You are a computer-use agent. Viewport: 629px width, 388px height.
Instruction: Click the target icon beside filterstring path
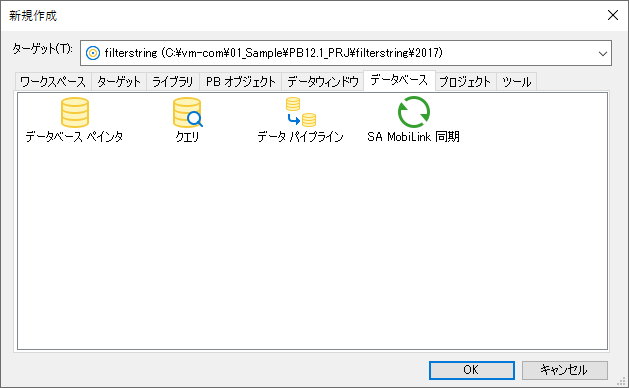[x=93, y=53]
